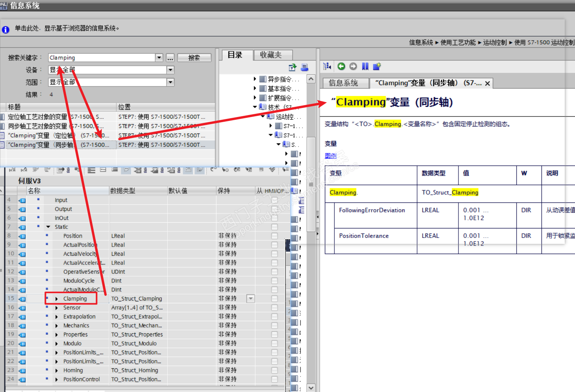
Task: Click the book icon beside 扩展指令
Action: click(x=263, y=98)
